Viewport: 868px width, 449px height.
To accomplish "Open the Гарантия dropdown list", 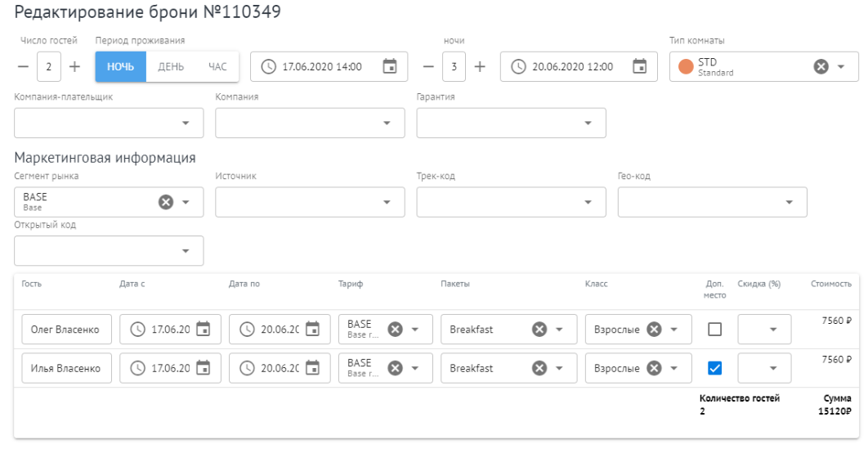I will (x=588, y=123).
